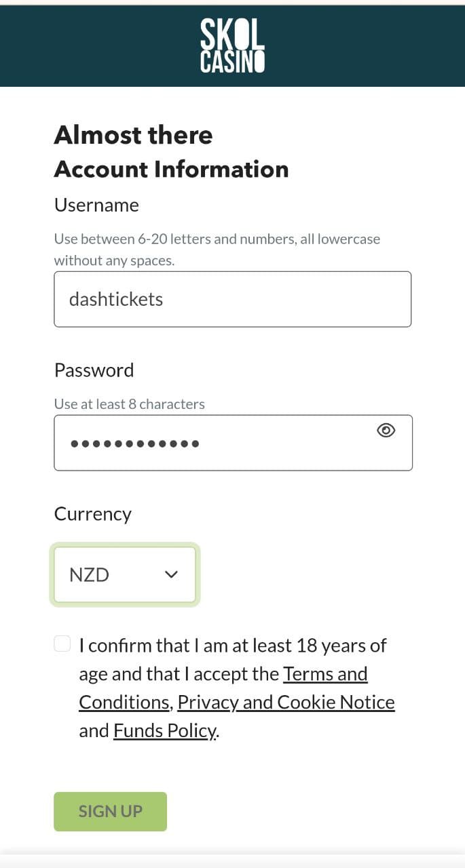465x868 pixels.
Task: Click the Password label
Action: (94, 370)
